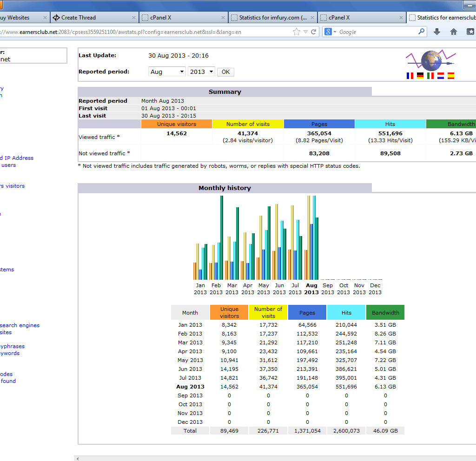Image resolution: width=476 pixels, height=461 pixels.
Task: Close the Create Thread tab
Action: click(133, 18)
